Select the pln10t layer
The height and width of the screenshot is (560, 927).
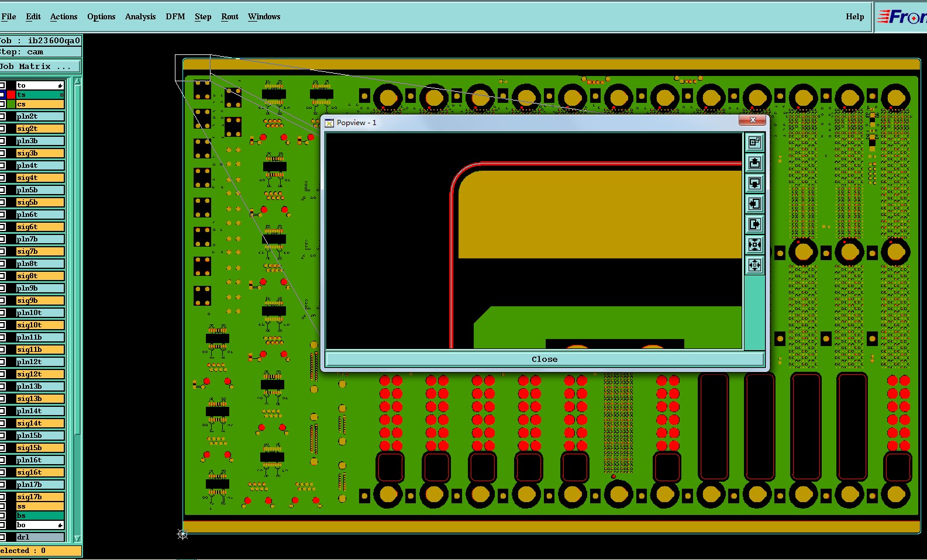coord(40,313)
